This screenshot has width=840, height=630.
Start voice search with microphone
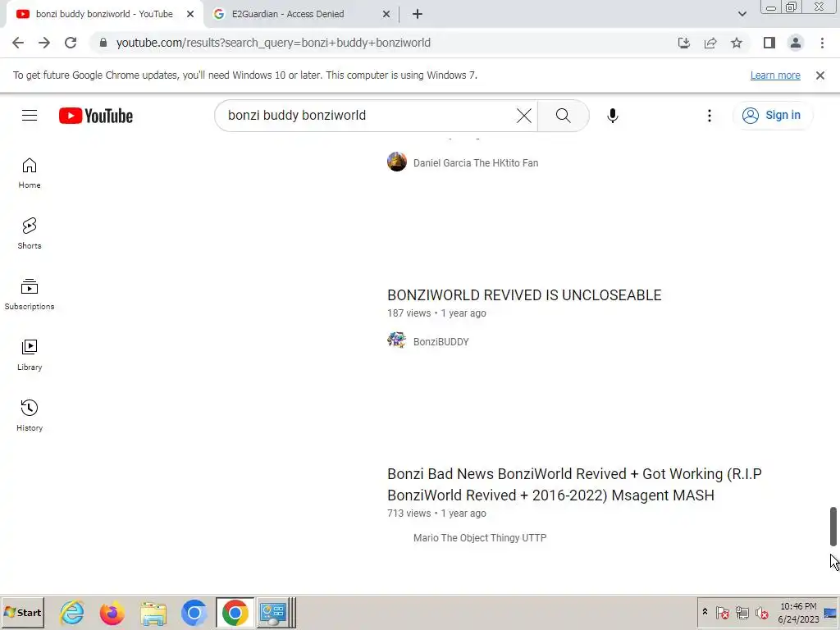point(612,115)
